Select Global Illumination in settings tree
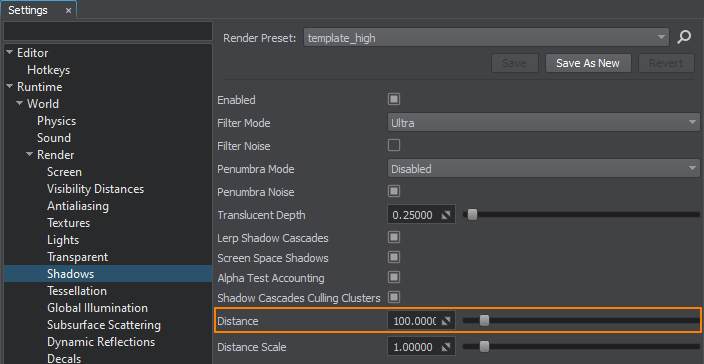The height and width of the screenshot is (364, 704). click(97, 308)
